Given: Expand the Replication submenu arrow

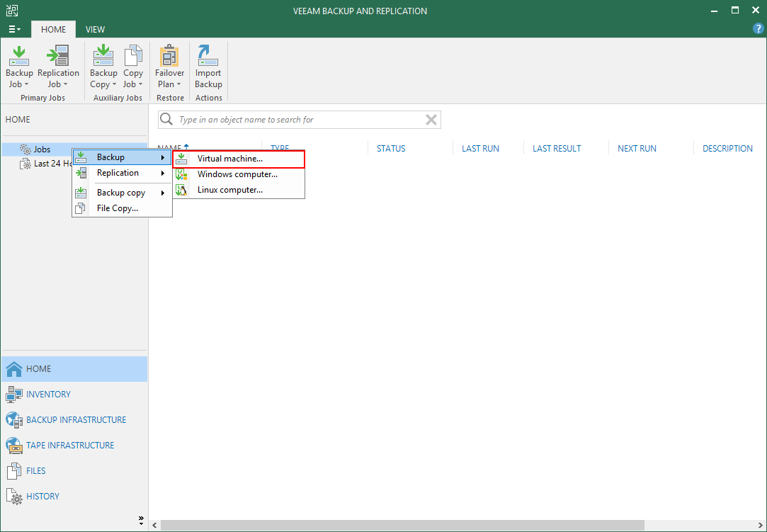Looking at the screenshot, I should point(163,174).
